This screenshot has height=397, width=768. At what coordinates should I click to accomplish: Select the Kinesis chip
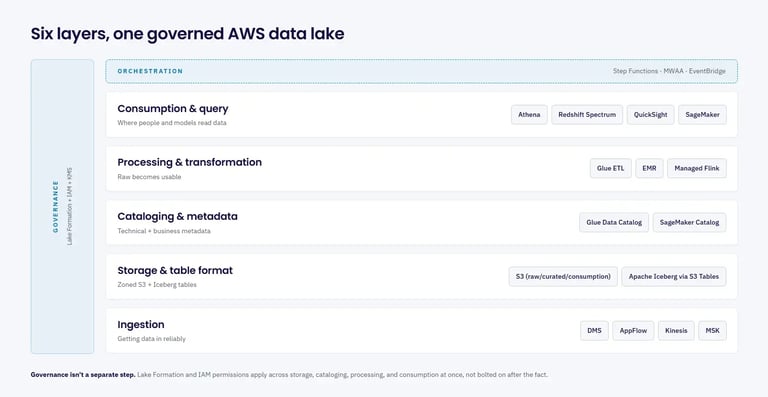tap(676, 330)
